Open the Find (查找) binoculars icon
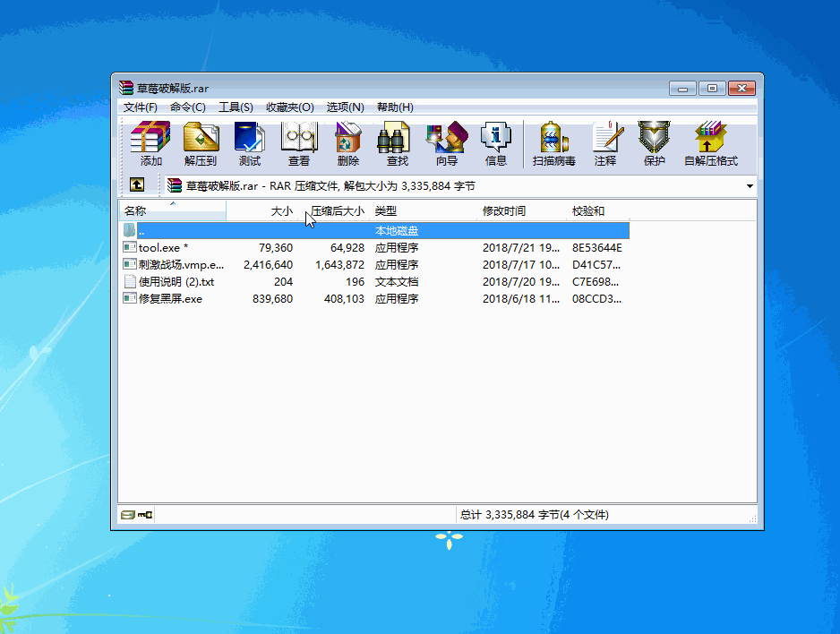840x634 pixels. point(397,143)
